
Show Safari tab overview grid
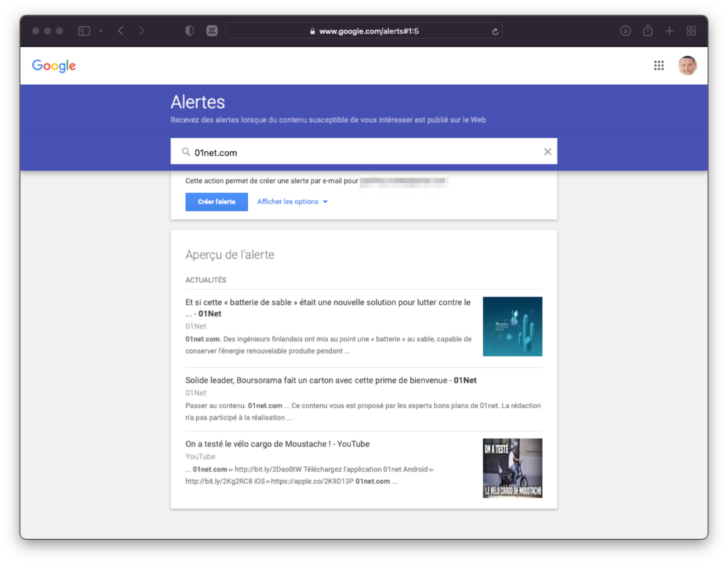point(691,31)
